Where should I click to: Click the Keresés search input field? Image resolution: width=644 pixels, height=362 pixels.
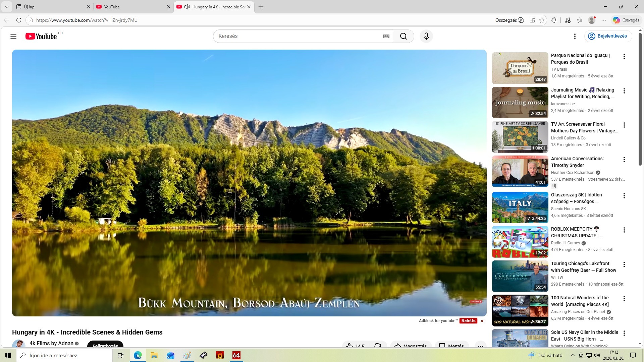coord(299,36)
